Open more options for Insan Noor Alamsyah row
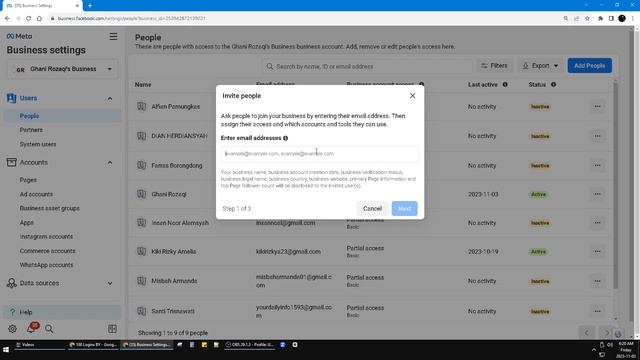 [597, 223]
